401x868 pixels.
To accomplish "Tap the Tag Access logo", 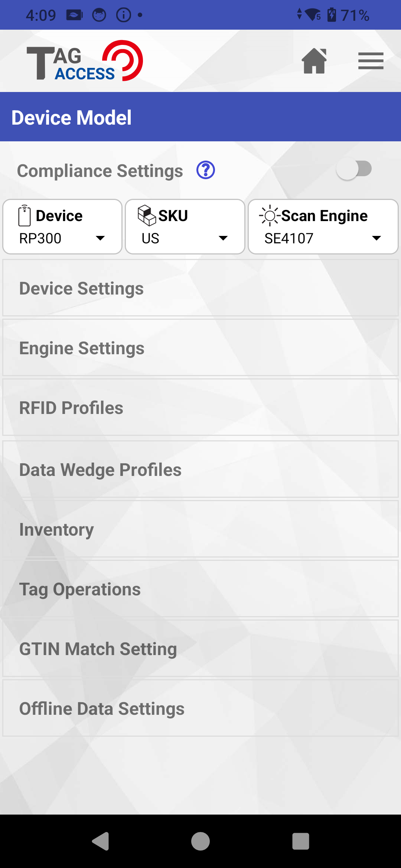I will [85, 61].
